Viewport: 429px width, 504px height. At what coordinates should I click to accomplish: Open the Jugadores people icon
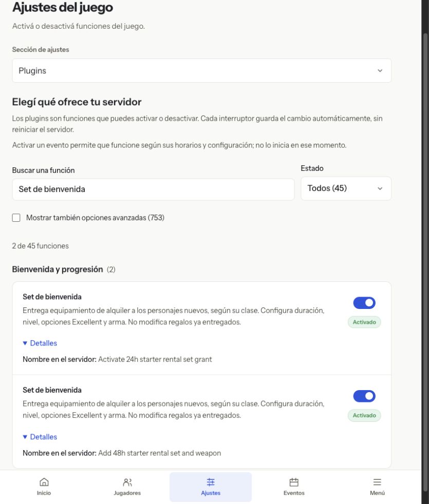(127, 482)
